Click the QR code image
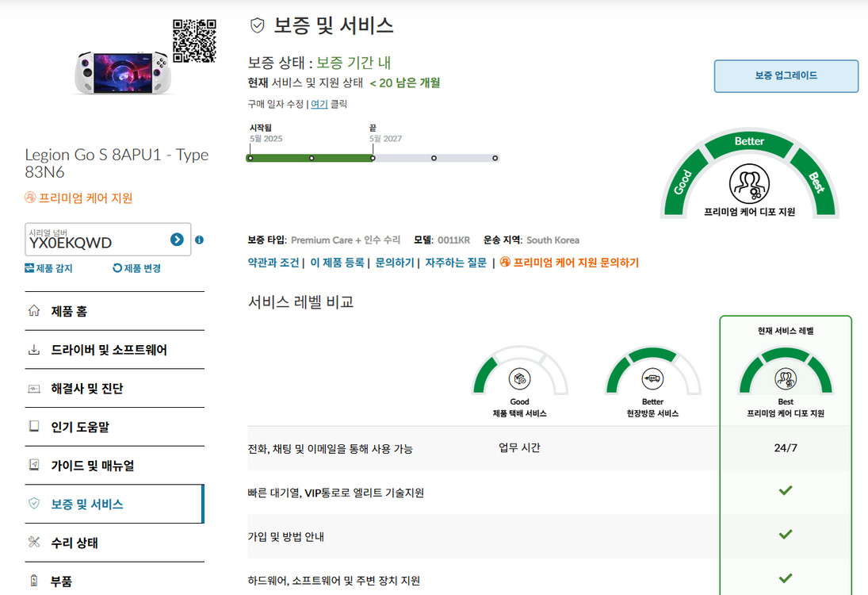 point(194,40)
